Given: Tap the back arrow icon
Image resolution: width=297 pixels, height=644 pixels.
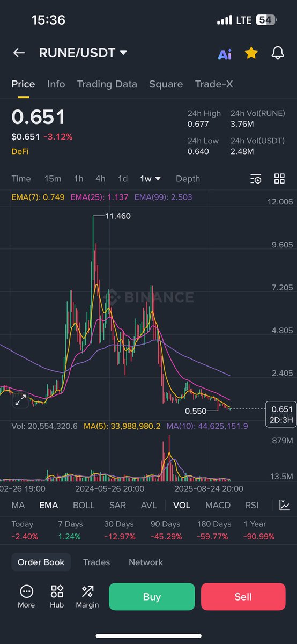Looking at the screenshot, I should pos(19,53).
